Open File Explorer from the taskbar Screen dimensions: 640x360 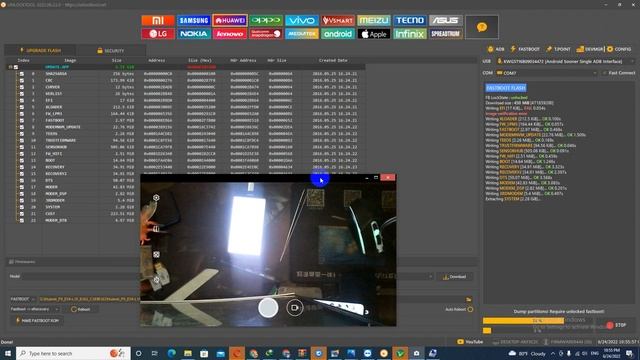click(188, 353)
